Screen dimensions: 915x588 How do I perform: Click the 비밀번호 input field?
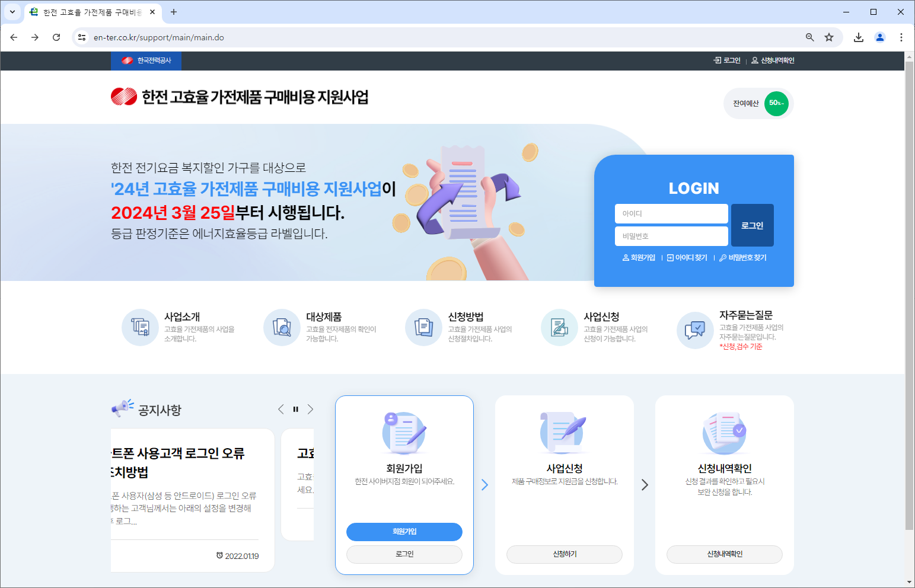671,236
